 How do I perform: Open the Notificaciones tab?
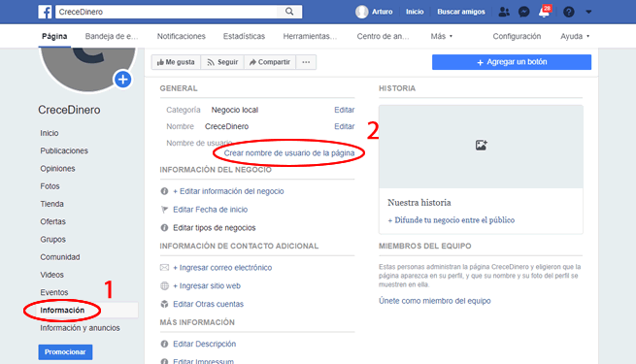tap(181, 36)
